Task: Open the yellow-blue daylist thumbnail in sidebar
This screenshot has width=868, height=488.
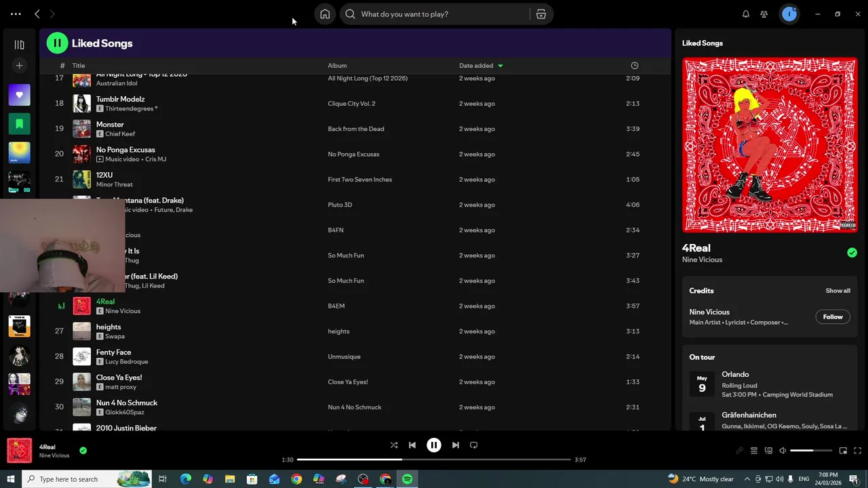Action: tap(19, 152)
